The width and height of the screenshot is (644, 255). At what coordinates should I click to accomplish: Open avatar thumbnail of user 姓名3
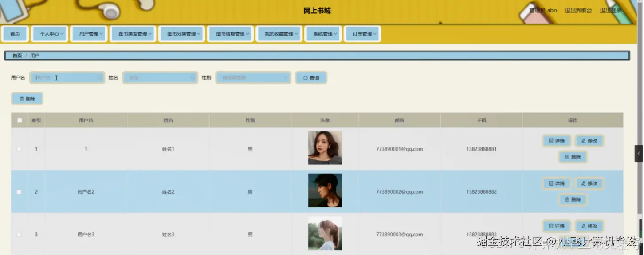pos(325,233)
